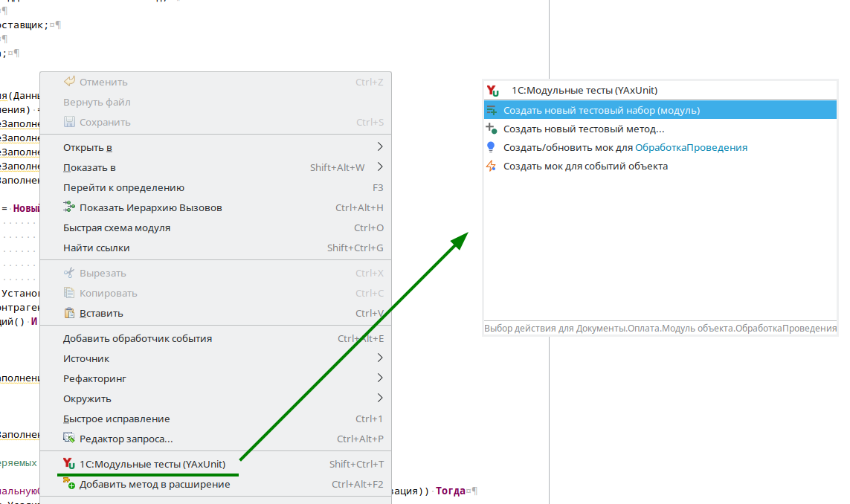Click the Ctrl+Alt+H shortcut label
This screenshot has height=504, width=850.
[359, 207]
